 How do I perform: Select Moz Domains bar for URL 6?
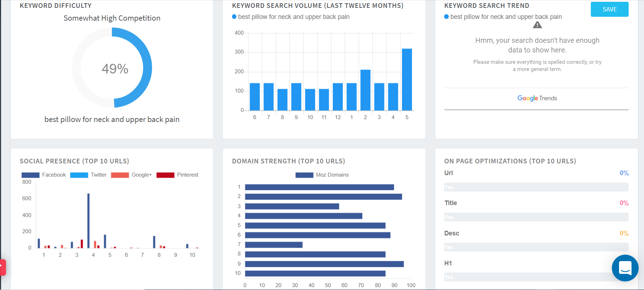coord(318,235)
